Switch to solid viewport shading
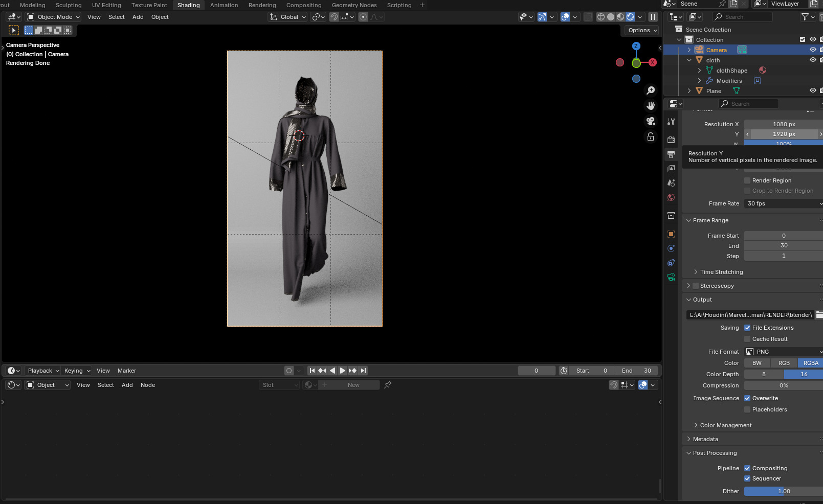 pyautogui.click(x=611, y=17)
